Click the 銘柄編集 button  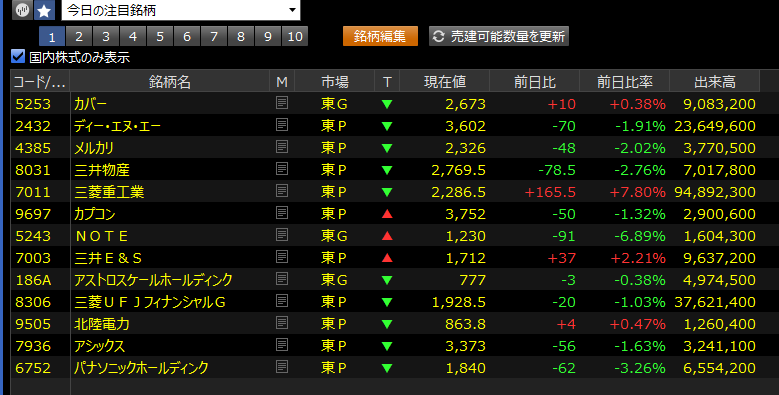pyautogui.click(x=380, y=36)
